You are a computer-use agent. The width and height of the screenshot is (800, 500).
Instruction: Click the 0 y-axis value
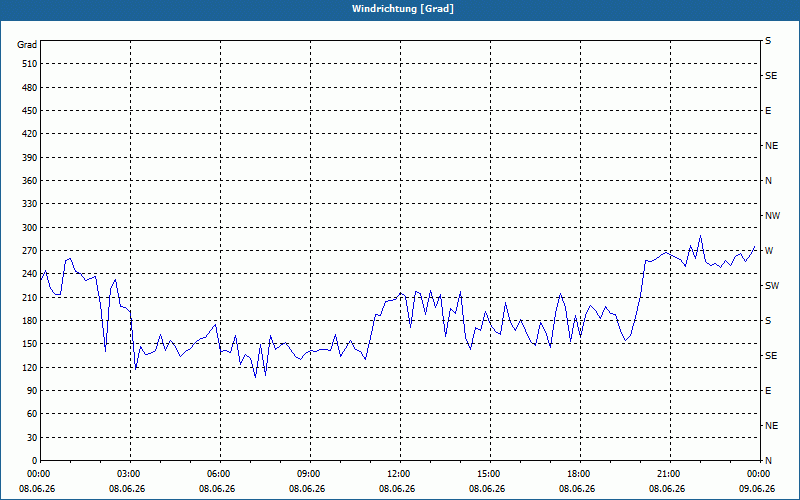pos(34,461)
